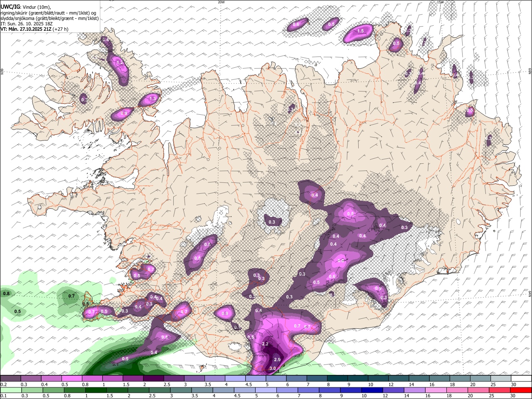Screen dimensions: 532x399
Task: Click the '20W' longitude label
Action: pos(221,2)
